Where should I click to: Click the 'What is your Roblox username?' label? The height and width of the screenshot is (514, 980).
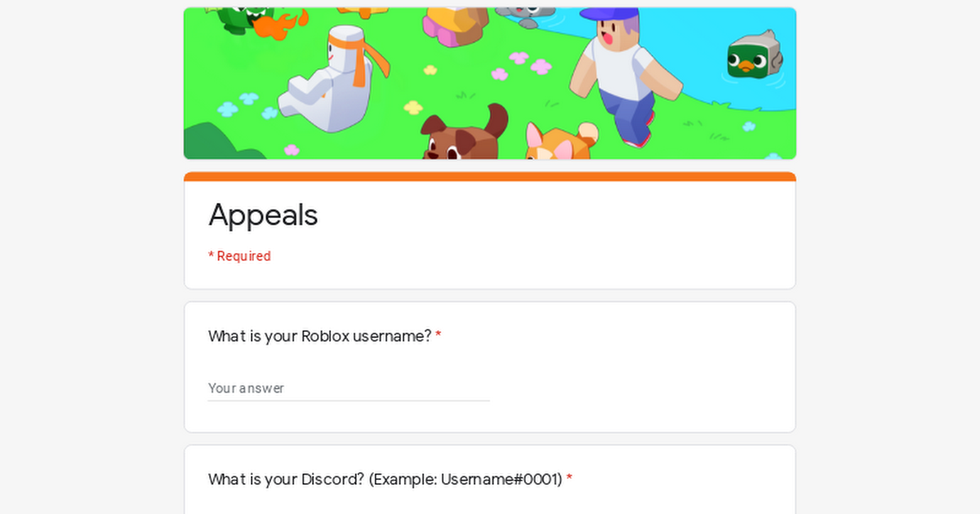click(x=319, y=336)
